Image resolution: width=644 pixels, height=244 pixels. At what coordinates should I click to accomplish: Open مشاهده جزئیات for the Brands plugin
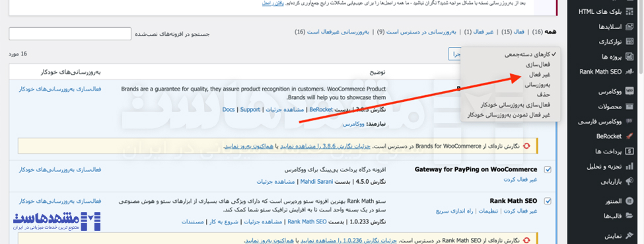click(x=285, y=110)
